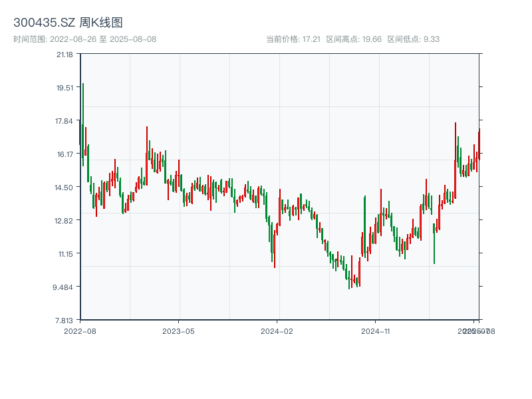Click the tallest green candle near 19.66 high
Screen dimensions: 532x399
pyautogui.click(x=82, y=124)
